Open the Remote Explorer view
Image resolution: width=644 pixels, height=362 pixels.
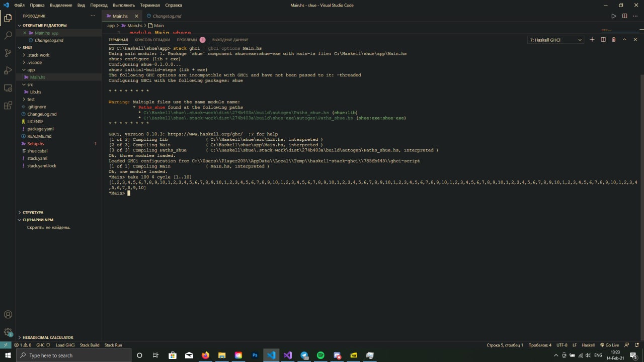8,88
